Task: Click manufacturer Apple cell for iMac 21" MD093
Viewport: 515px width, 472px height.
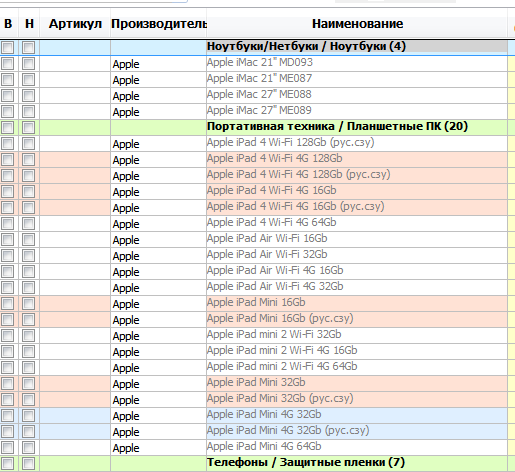Action: [158, 63]
